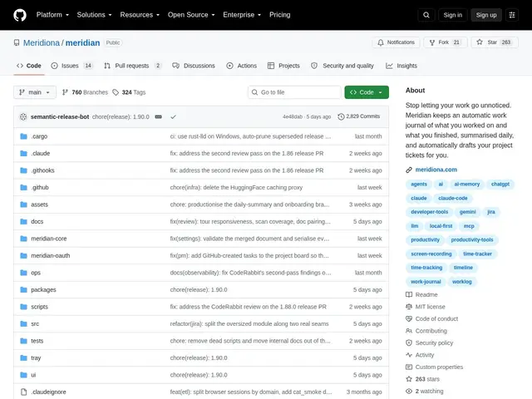
Task: Click the eye icon next to 2 watching
Action: click(x=409, y=392)
